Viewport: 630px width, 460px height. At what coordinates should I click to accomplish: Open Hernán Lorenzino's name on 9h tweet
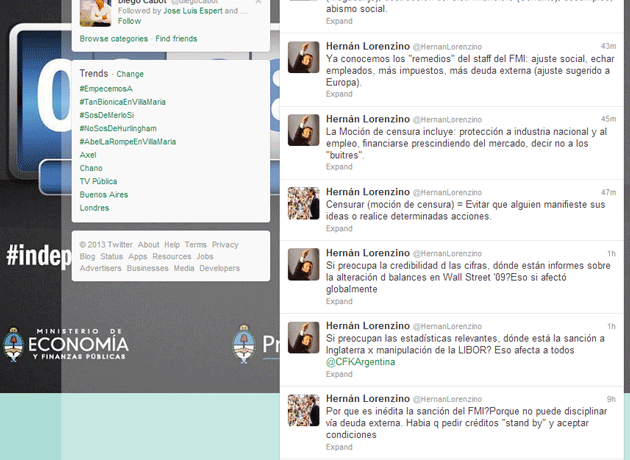point(368,399)
